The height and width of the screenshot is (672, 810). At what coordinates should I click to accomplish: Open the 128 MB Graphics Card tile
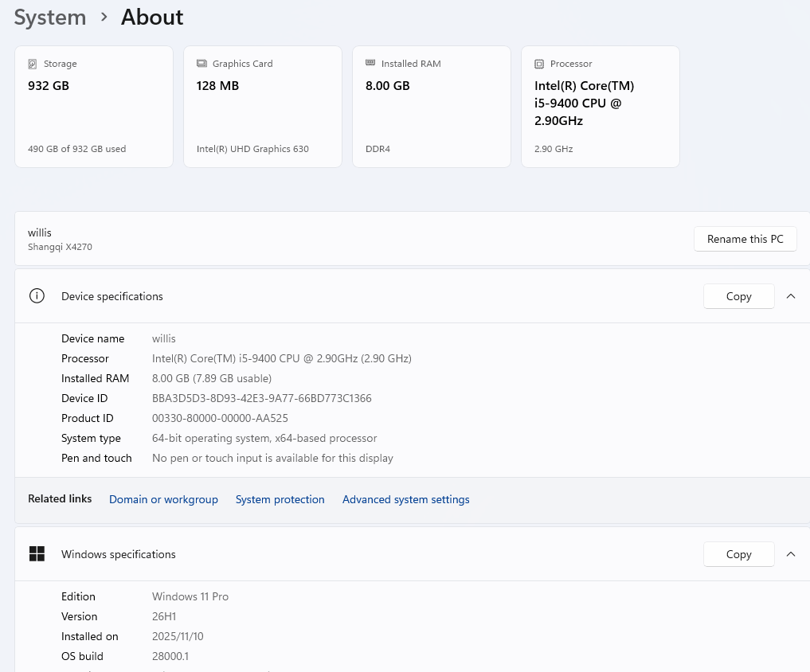pyautogui.click(x=263, y=107)
